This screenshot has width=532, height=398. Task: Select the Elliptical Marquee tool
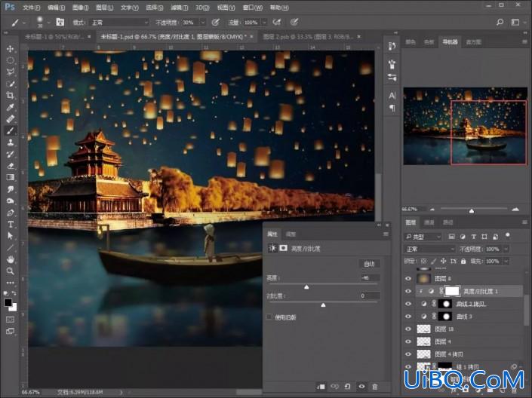click(10, 60)
